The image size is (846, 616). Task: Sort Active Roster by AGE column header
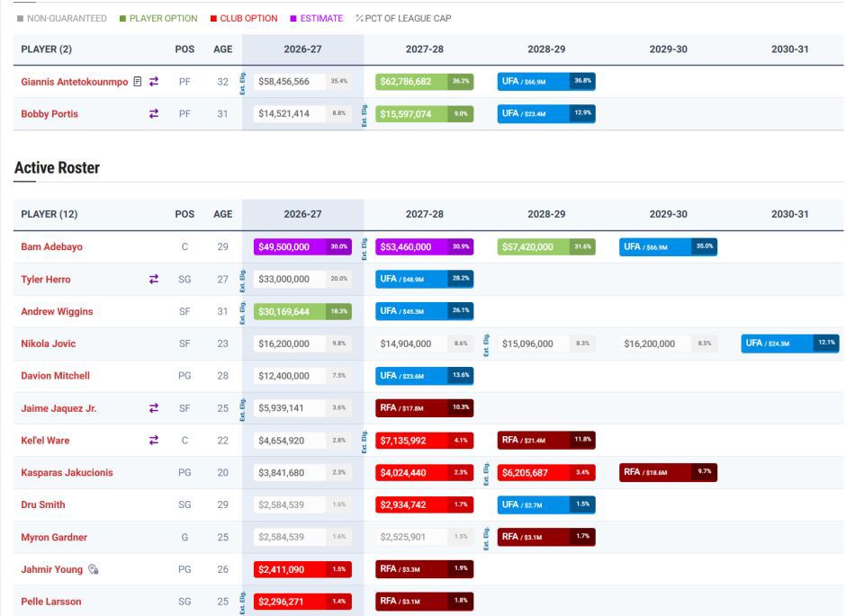[223, 214]
